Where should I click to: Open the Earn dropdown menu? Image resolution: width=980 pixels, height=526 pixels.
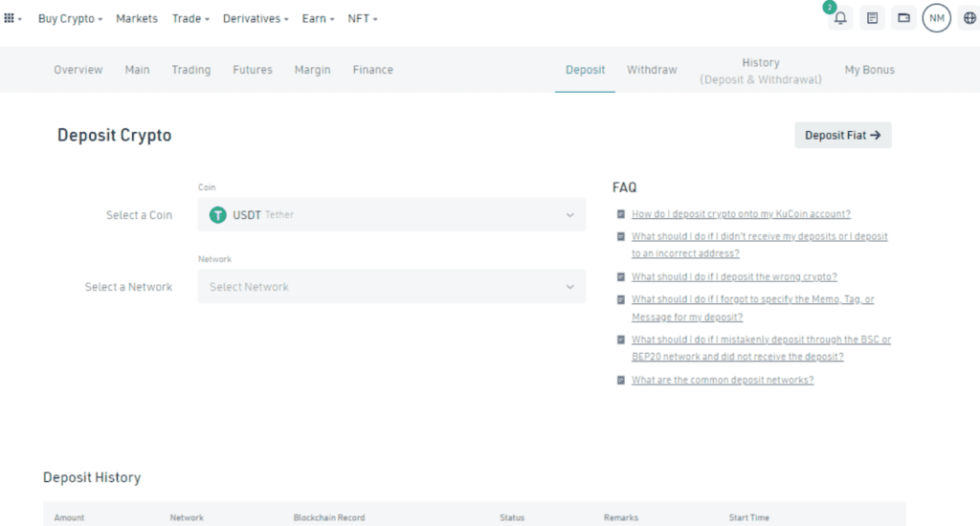[x=318, y=18]
